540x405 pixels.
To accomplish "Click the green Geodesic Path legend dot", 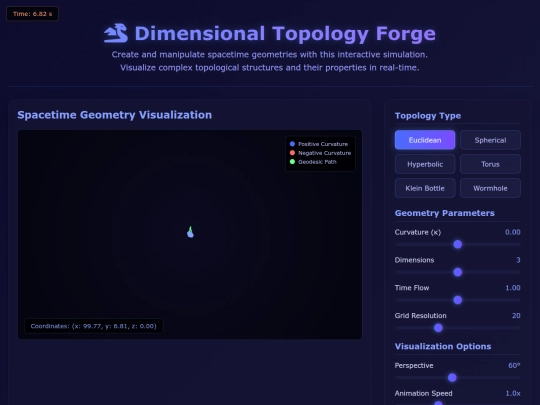I will pyautogui.click(x=292, y=162).
